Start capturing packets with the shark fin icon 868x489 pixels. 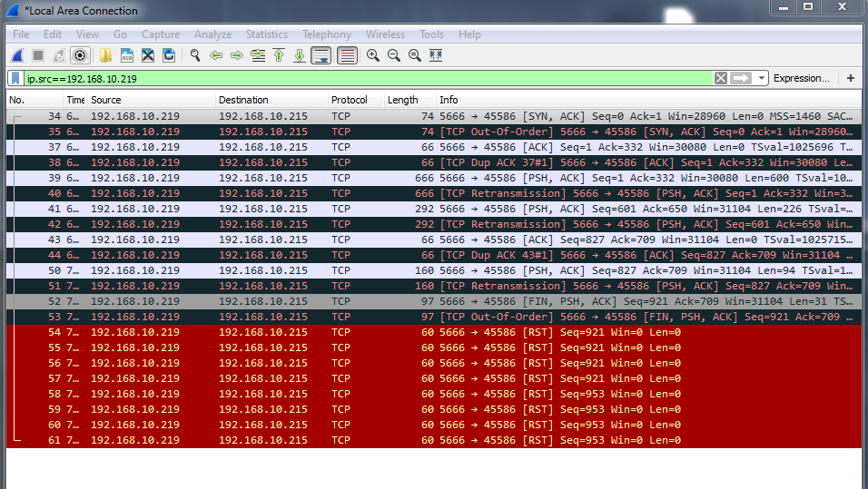coord(17,55)
